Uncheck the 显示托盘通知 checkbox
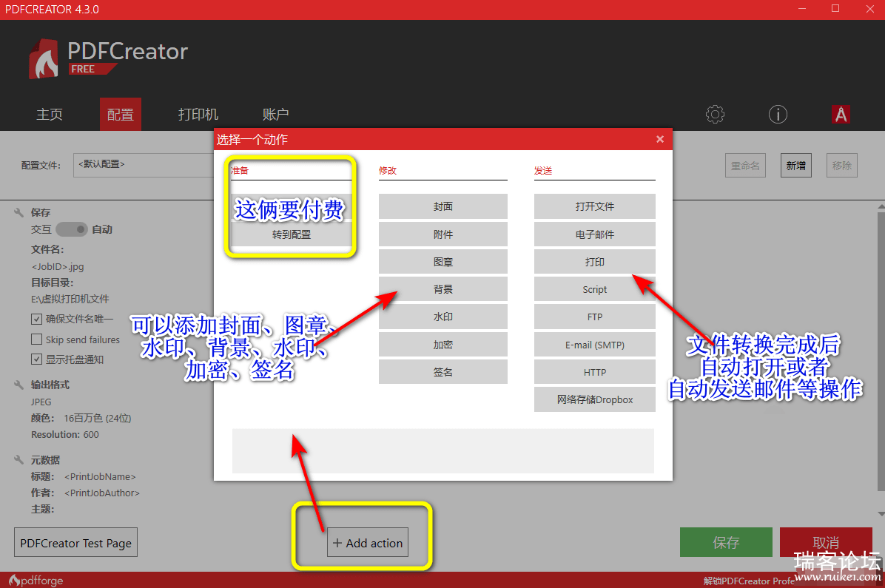The image size is (885, 588). (x=37, y=359)
